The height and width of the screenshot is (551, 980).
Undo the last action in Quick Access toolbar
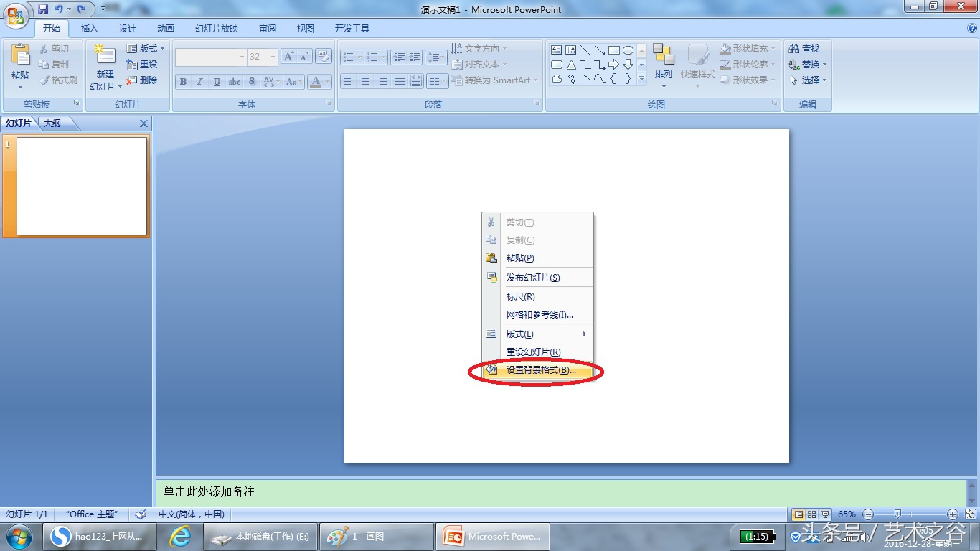coord(59,9)
